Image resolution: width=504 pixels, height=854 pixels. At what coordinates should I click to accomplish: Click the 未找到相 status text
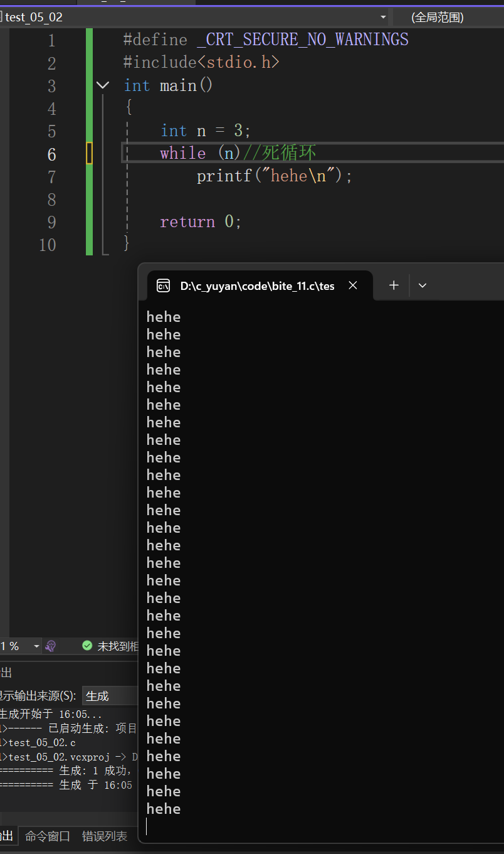tap(117, 646)
